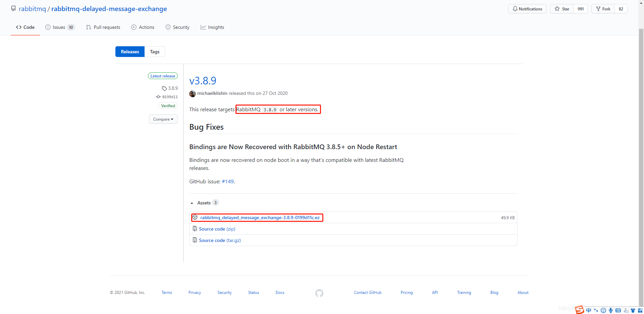Download Source code (zip)
Image resolution: width=644 pixels, height=314 pixels.
(217, 229)
